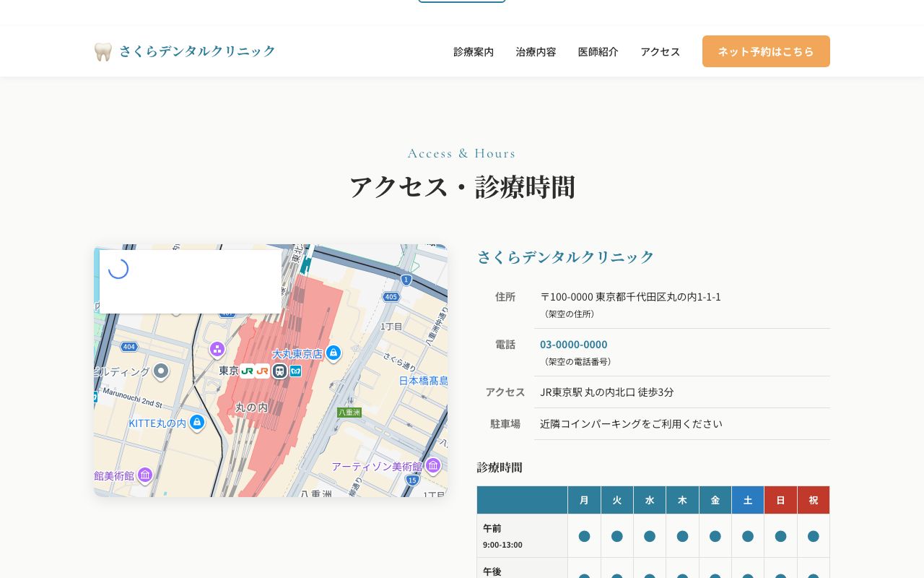This screenshot has height=578, width=924.
Task: Select the 祝 column header in the hours table
Action: [814, 499]
